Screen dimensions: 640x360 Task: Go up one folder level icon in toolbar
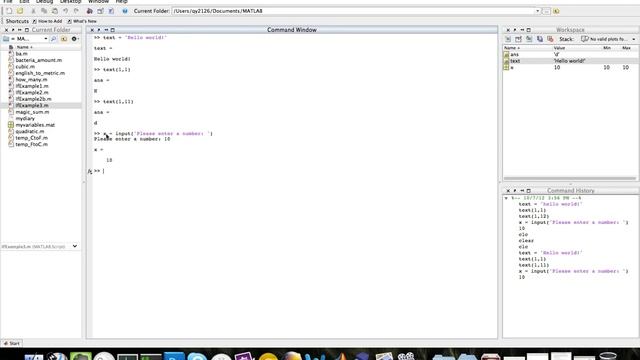tap(556, 11)
